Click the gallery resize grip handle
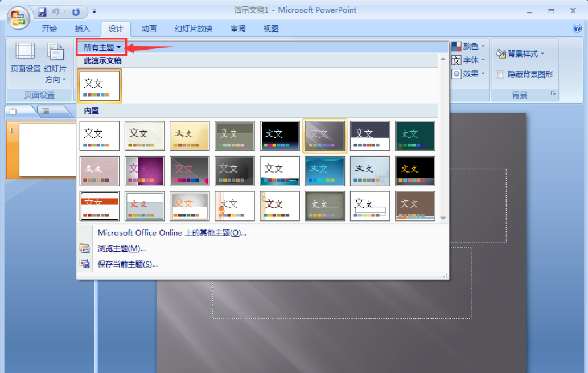Image resolution: width=588 pixels, height=373 pixels. [445, 276]
